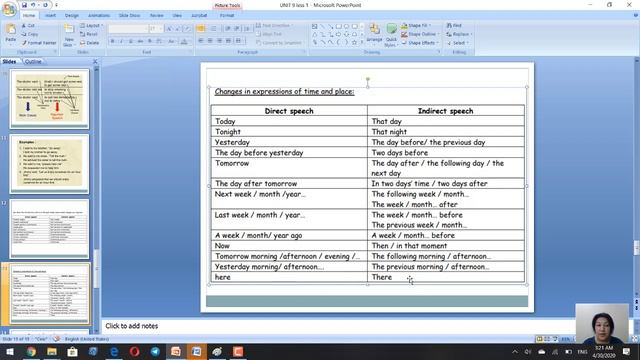The width and height of the screenshot is (640, 360).
Task: Switch to Slide Sorter view in status bar
Action: (x=547, y=339)
